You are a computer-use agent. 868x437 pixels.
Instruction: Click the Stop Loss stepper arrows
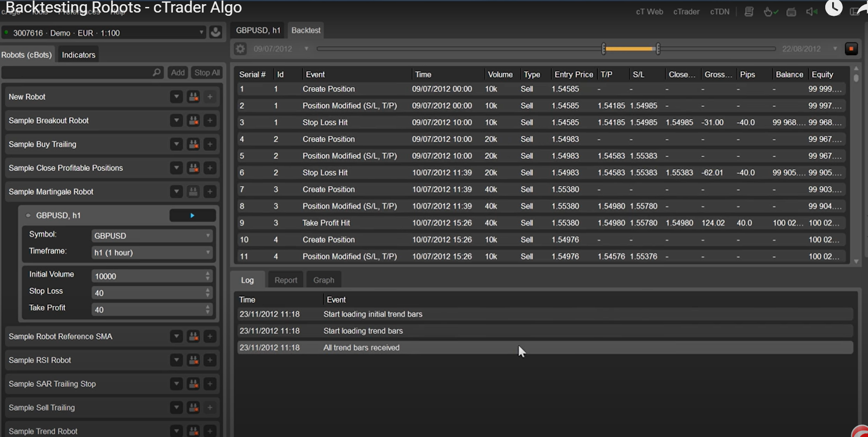[208, 293]
